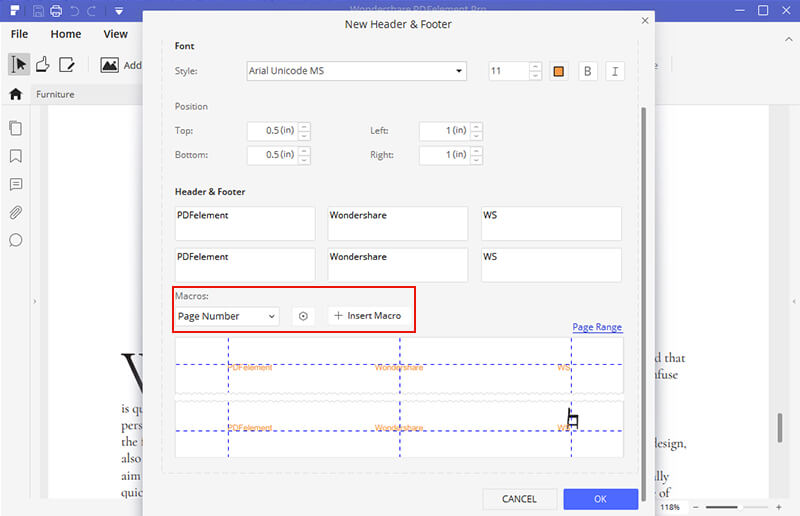Increase the Left margin value
Image resolution: width=800 pixels, height=516 pixels.
tap(476, 126)
